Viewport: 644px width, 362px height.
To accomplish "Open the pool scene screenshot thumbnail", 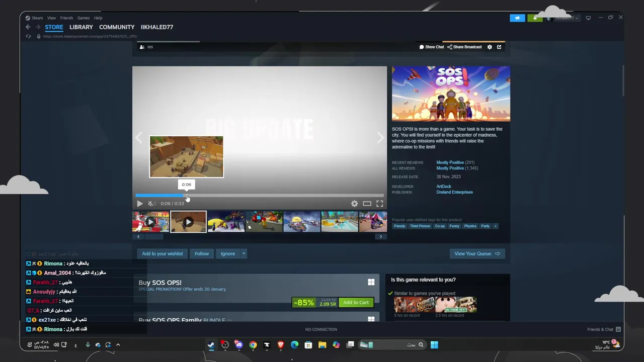I will [340, 222].
